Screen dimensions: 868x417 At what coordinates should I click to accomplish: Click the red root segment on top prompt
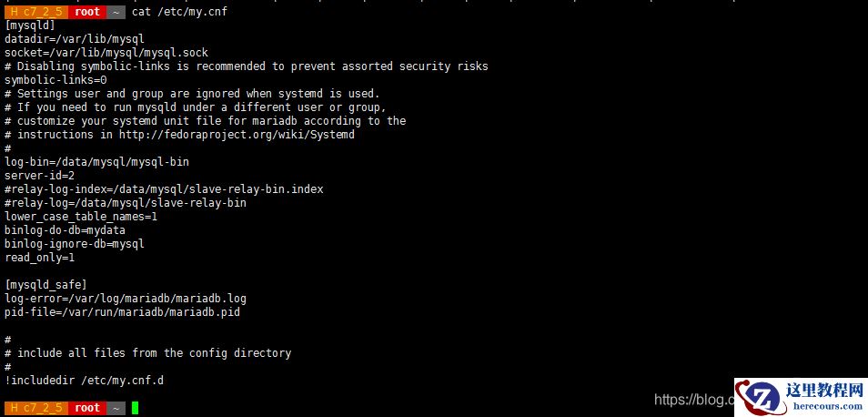(x=87, y=12)
